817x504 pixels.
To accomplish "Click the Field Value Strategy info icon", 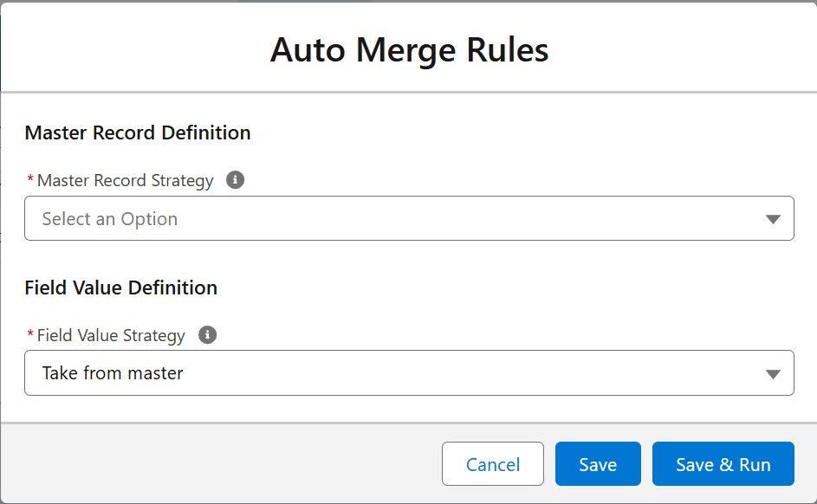I will 207,335.
